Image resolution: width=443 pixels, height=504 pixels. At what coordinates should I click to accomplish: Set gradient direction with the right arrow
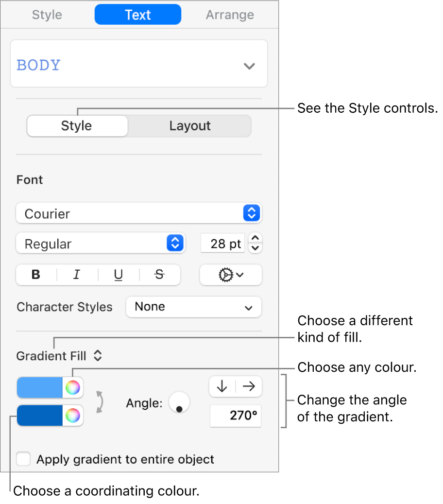249,386
